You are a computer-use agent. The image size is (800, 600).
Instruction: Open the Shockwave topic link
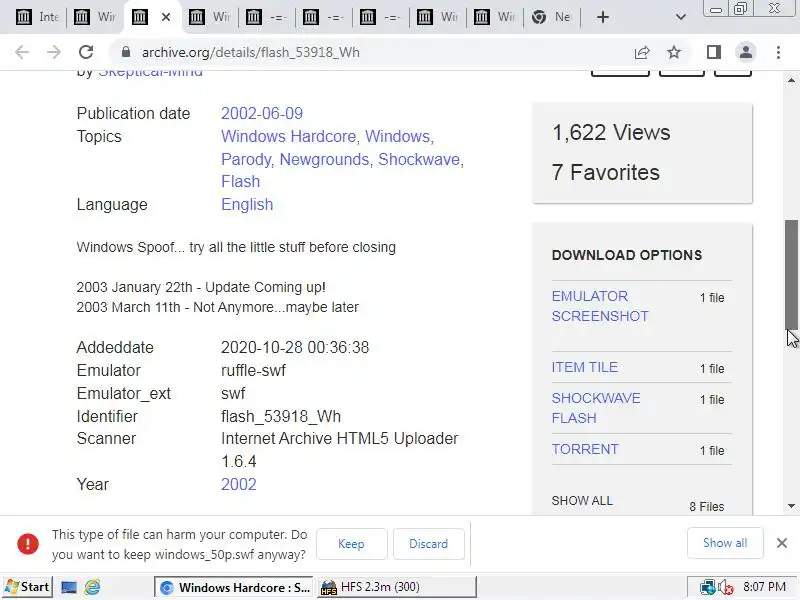click(x=420, y=160)
